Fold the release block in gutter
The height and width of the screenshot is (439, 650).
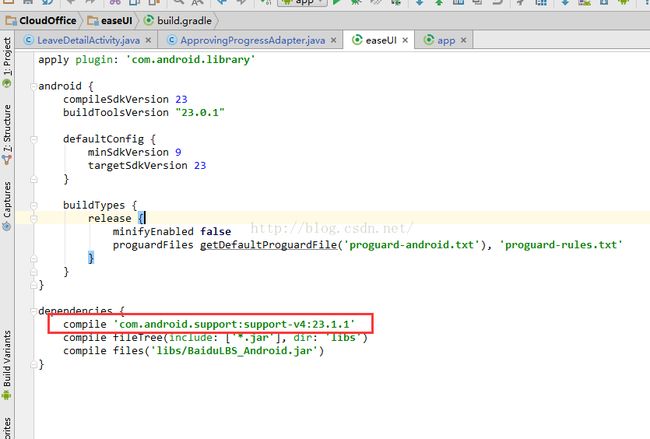[x=34, y=218]
